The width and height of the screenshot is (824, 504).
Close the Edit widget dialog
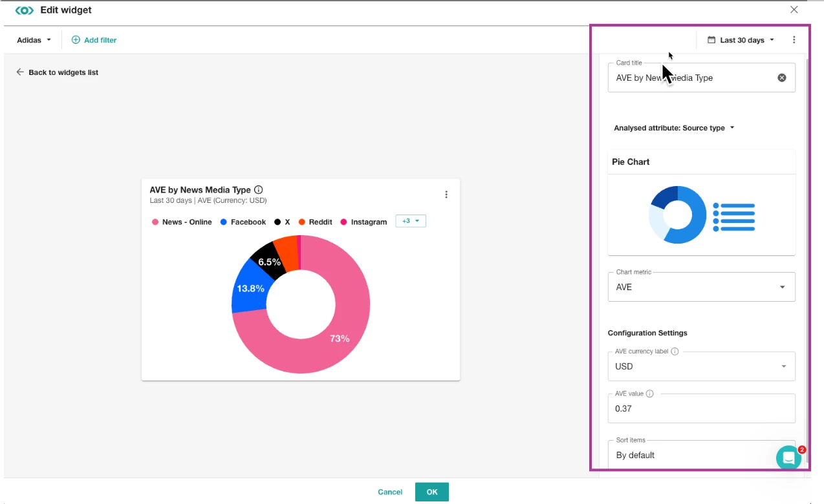point(794,10)
